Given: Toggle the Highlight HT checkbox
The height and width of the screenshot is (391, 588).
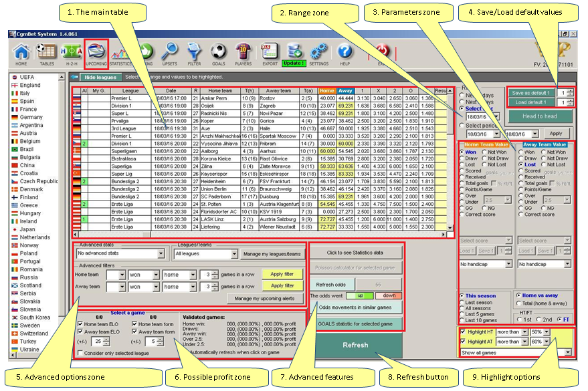Looking at the screenshot, I should (463, 332).
